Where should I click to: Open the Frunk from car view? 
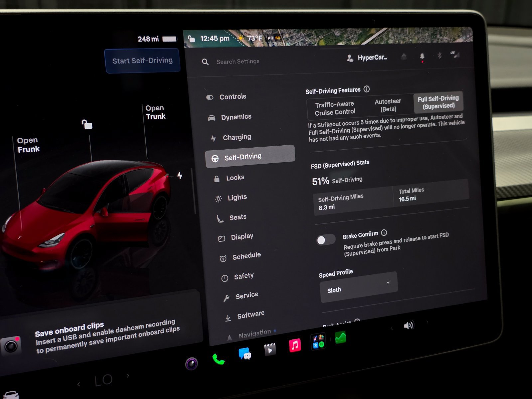(28, 145)
